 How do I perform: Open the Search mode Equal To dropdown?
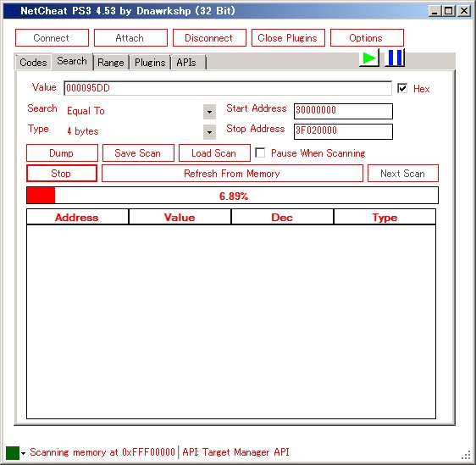point(209,112)
